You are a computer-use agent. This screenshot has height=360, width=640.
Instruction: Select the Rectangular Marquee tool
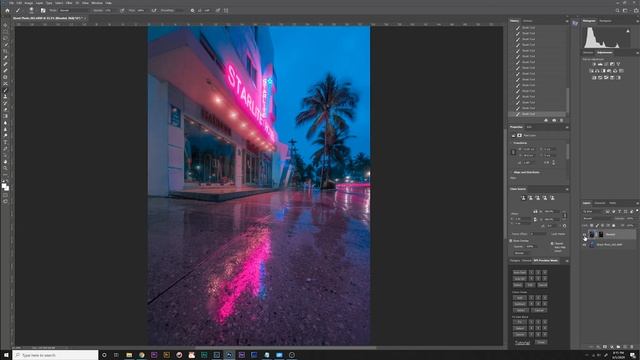point(5,32)
